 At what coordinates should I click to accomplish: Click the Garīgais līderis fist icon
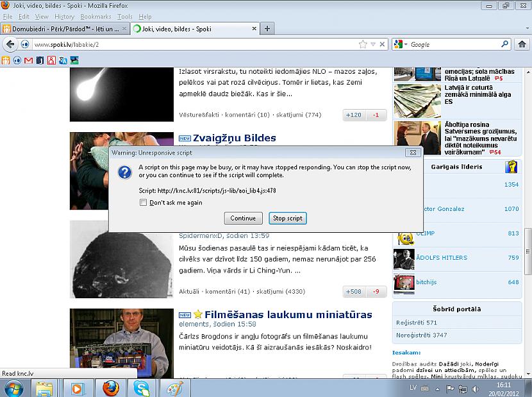pyautogui.click(x=511, y=167)
